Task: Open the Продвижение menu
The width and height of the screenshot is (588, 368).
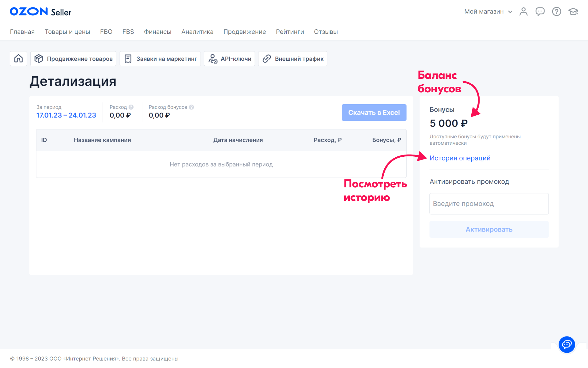Action: pyautogui.click(x=245, y=32)
